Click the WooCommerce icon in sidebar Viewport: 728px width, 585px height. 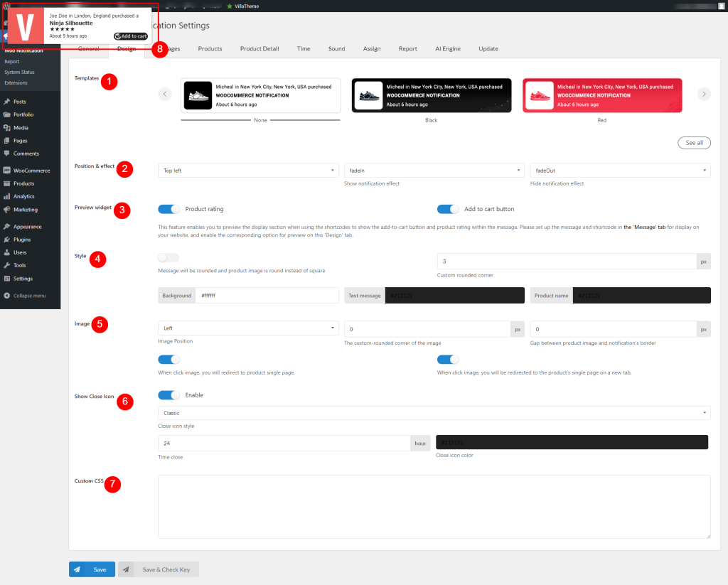pos(7,171)
